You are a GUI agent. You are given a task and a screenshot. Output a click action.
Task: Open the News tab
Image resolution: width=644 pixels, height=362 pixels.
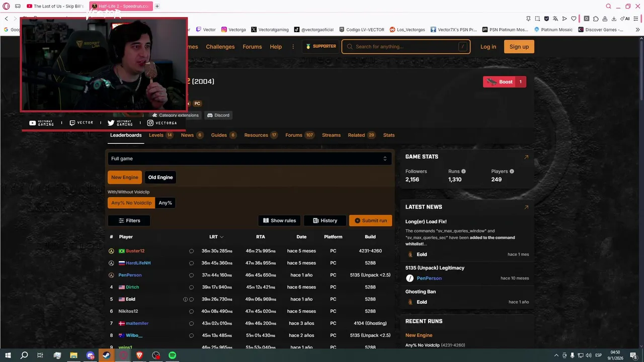[192, 135]
